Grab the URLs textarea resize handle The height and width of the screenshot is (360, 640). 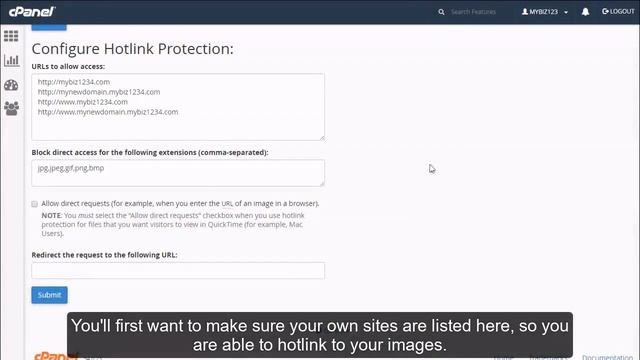click(322, 138)
